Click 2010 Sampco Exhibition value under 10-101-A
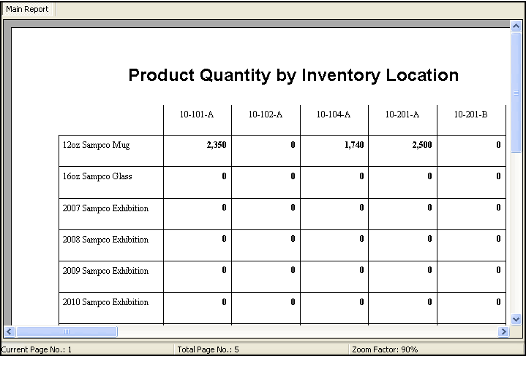The width and height of the screenshot is (528, 370). pyautogui.click(x=224, y=302)
